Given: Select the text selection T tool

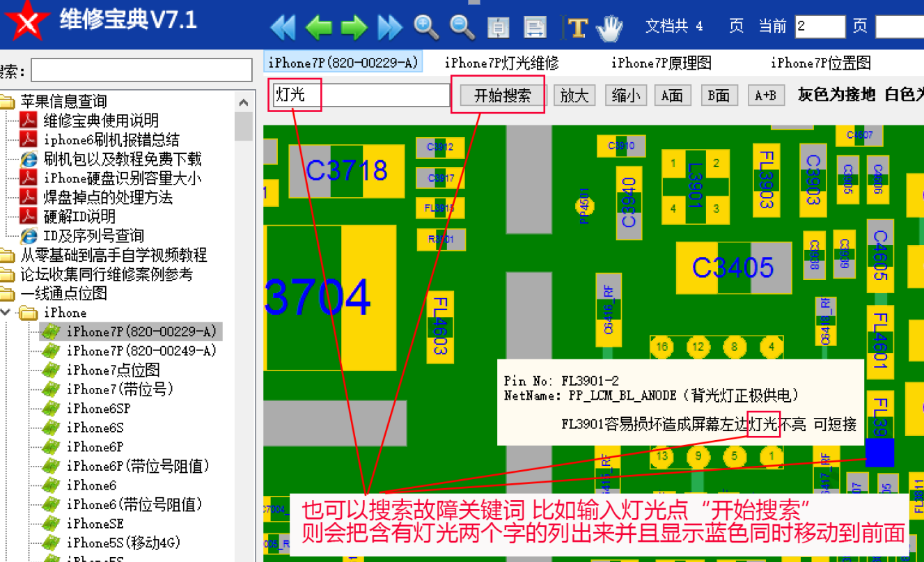Looking at the screenshot, I should pos(577,27).
